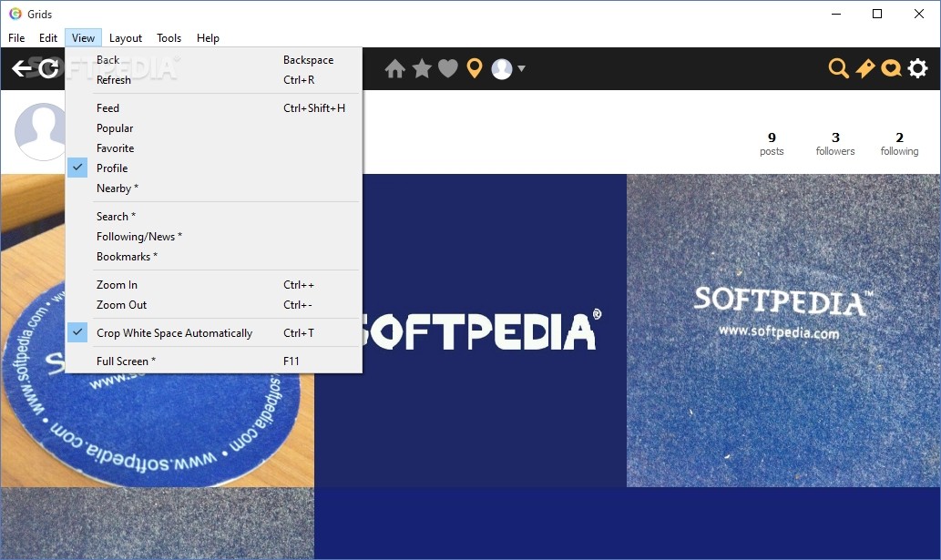Image resolution: width=941 pixels, height=560 pixels.
Task: Toggle Crop White Space Automatically option
Action: pyautogui.click(x=214, y=332)
